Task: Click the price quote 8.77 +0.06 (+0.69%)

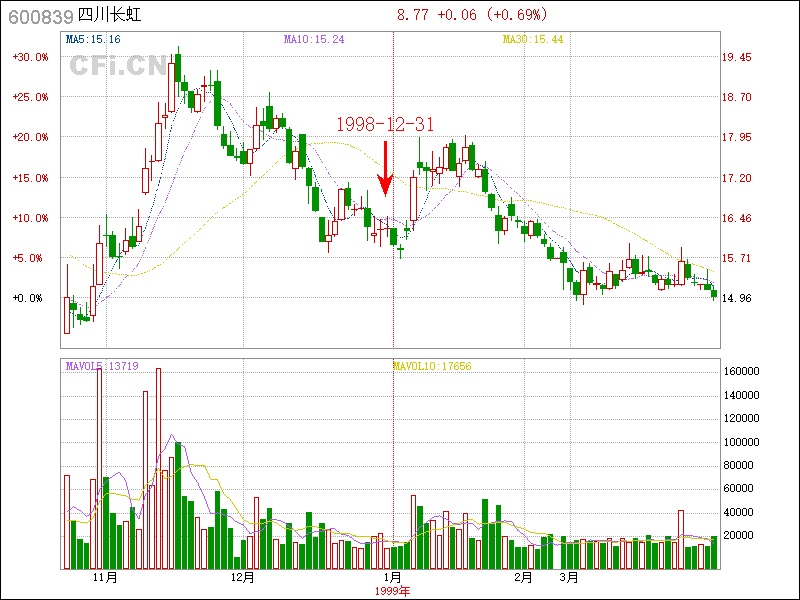Action: [472, 14]
